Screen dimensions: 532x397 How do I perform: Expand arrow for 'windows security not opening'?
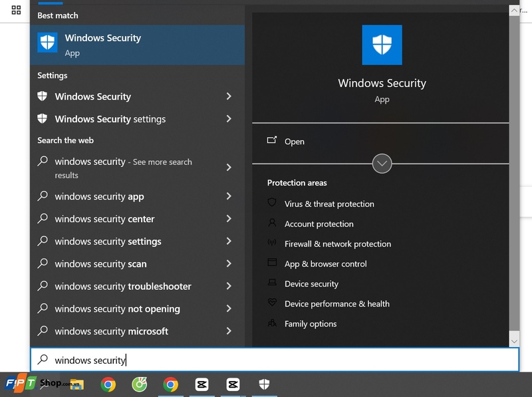229,309
